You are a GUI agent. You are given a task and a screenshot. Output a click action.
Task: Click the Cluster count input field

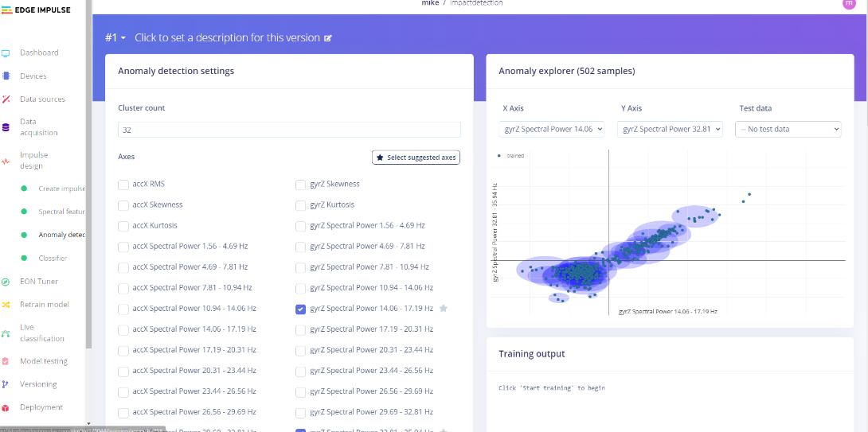coord(289,130)
